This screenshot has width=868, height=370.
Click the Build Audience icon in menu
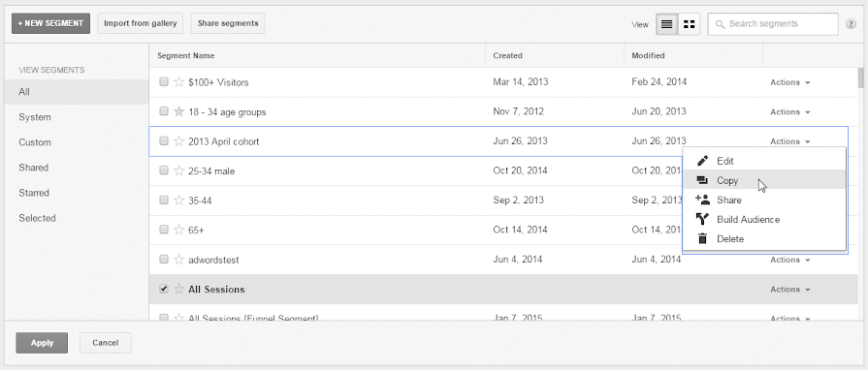(702, 220)
